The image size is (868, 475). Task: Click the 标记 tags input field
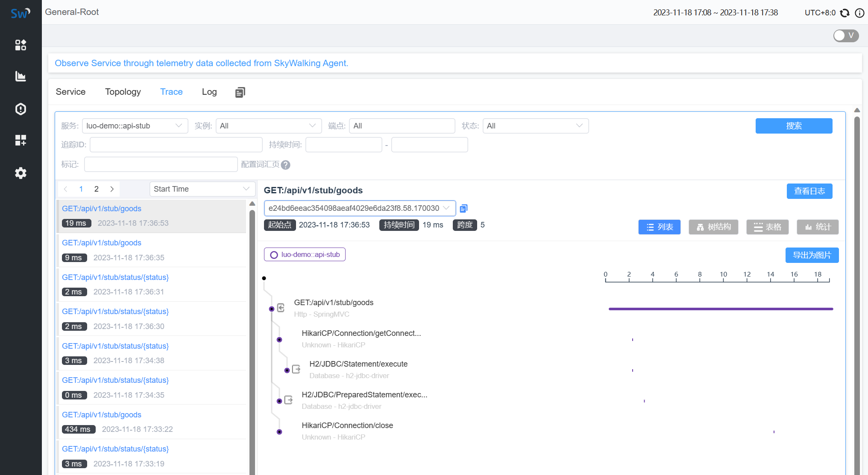coord(161,164)
